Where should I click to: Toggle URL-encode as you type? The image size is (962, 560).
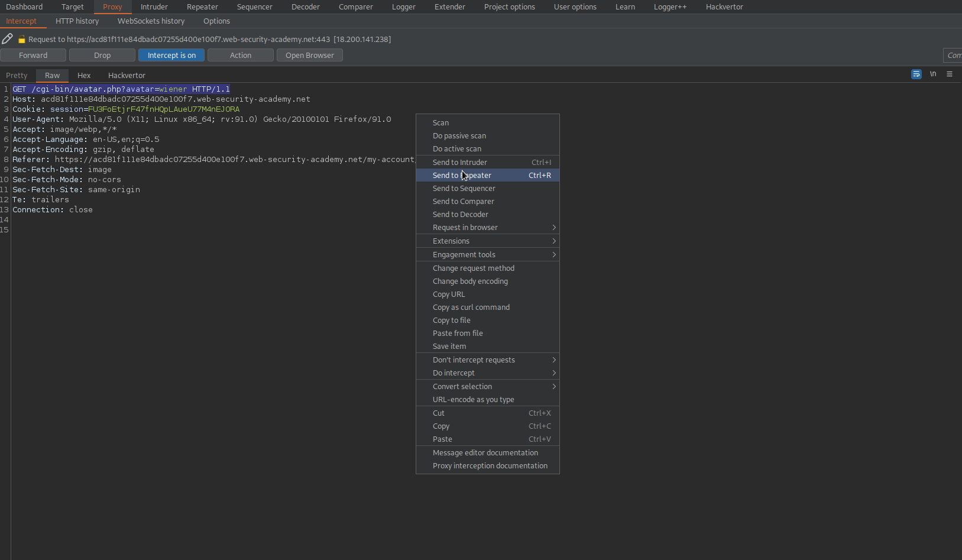pyautogui.click(x=488, y=399)
